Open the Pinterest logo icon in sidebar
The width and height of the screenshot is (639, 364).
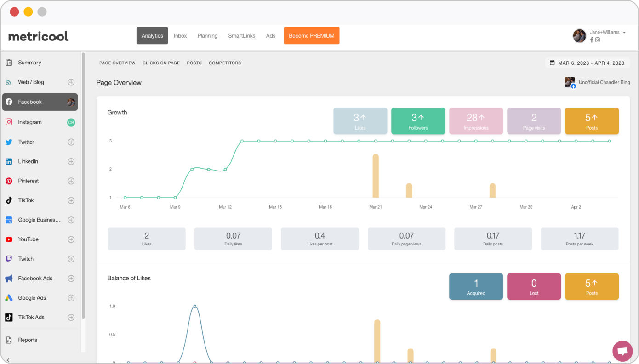click(x=9, y=181)
